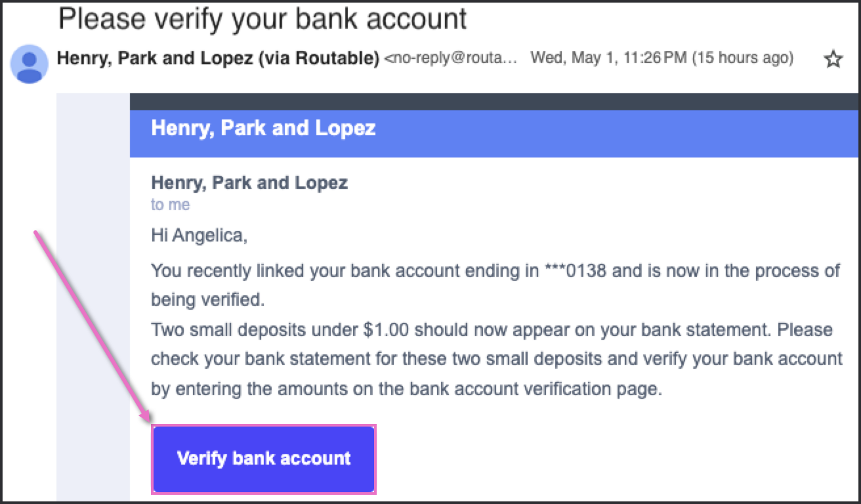Click the truncated no-reply sender email address
The height and width of the screenshot is (504, 861).
coord(451,59)
